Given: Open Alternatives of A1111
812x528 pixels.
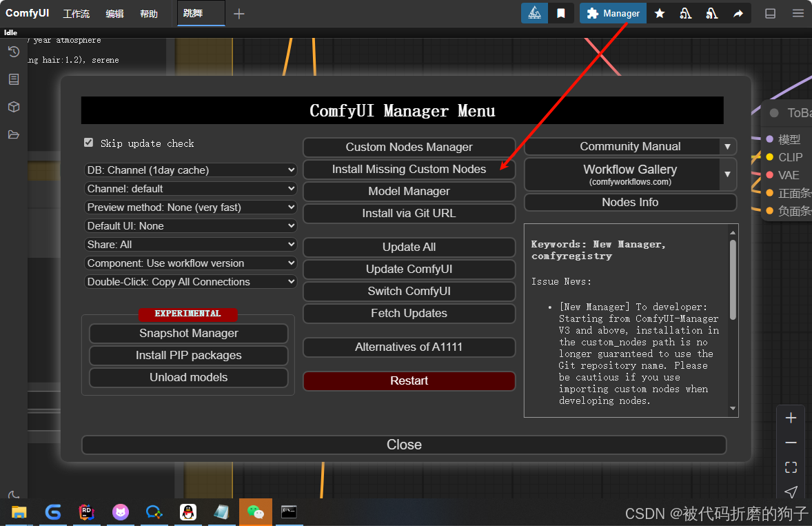Looking at the screenshot, I should [409, 347].
